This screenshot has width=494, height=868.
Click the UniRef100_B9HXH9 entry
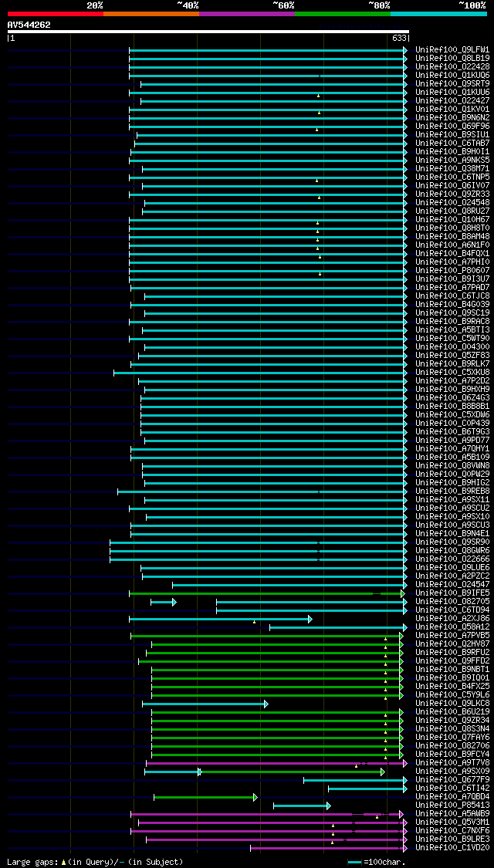point(452,389)
